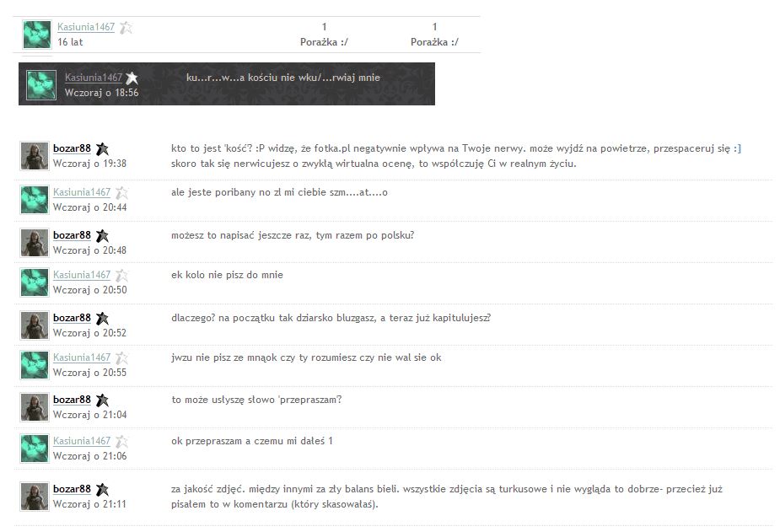780x532 pixels.
Task: Click bozar88 avatar at 20:48
Action: (35, 243)
